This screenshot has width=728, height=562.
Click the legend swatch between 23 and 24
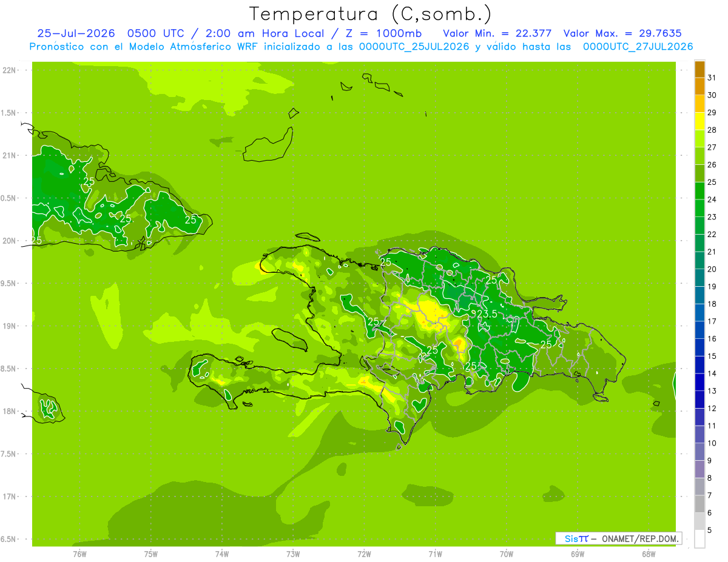click(699, 208)
